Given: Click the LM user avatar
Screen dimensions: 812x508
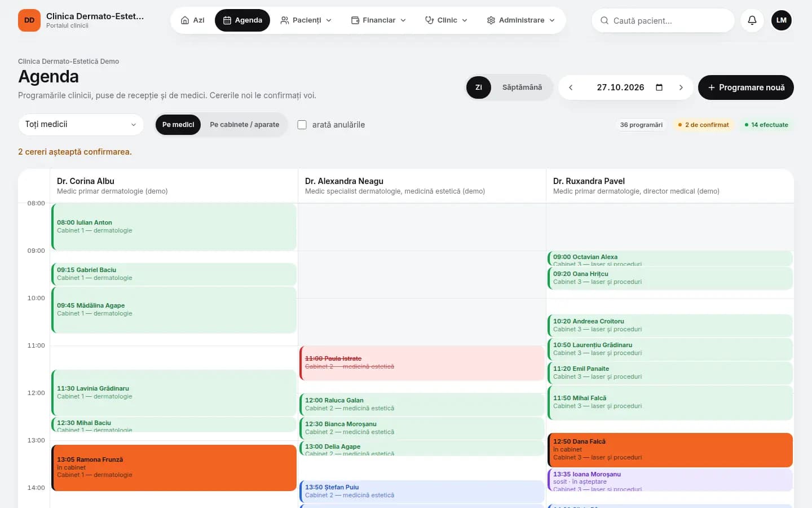Looking at the screenshot, I should coord(782,20).
